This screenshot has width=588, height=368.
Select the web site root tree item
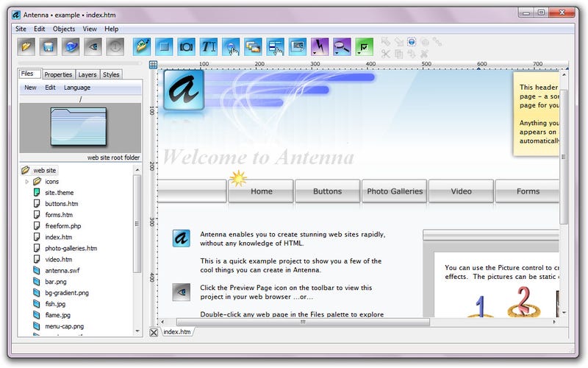pos(39,171)
